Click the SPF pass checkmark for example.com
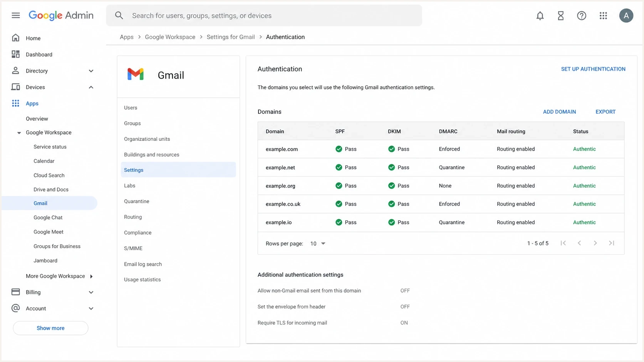 [x=339, y=149]
